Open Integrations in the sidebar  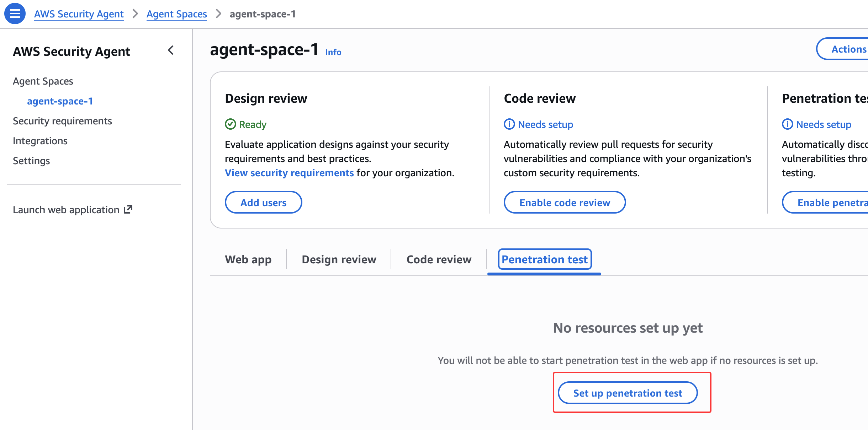click(x=40, y=141)
